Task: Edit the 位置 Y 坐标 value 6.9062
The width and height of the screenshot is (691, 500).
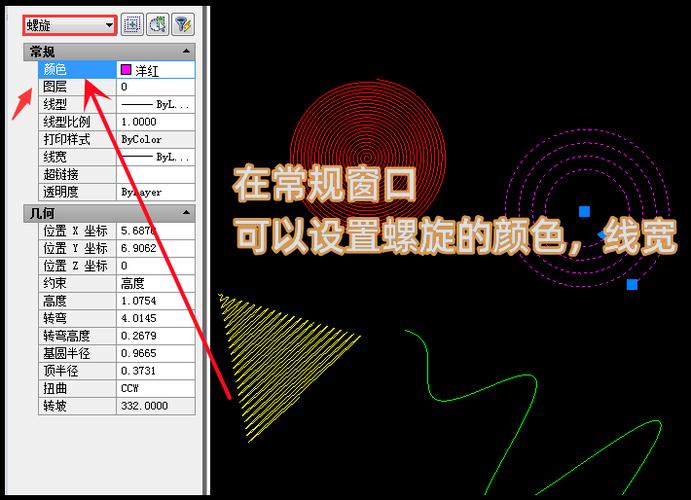Action: click(156, 248)
